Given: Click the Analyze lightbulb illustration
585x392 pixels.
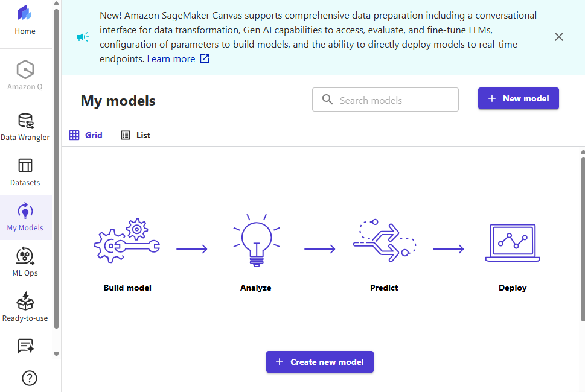Looking at the screenshot, I should click(256, 241).
